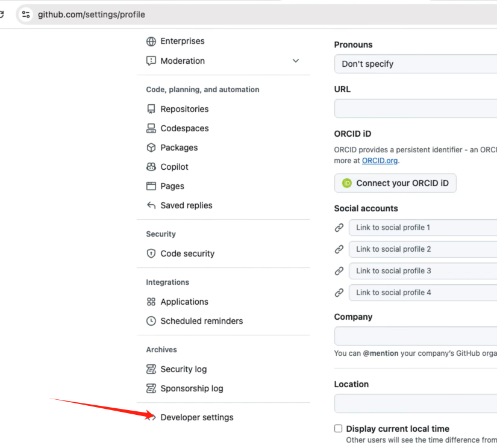Click the link icon beside social profile 1
This screenshot has width=497, height=448.
(339, 228)
